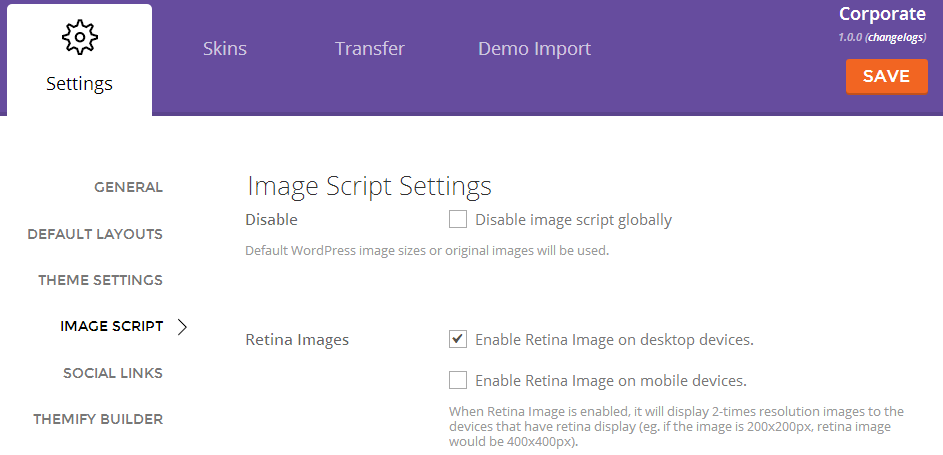Screen dimensions: 943x455
Task: Go to Themify Builder settings
Action: click(x=98, y=419)
